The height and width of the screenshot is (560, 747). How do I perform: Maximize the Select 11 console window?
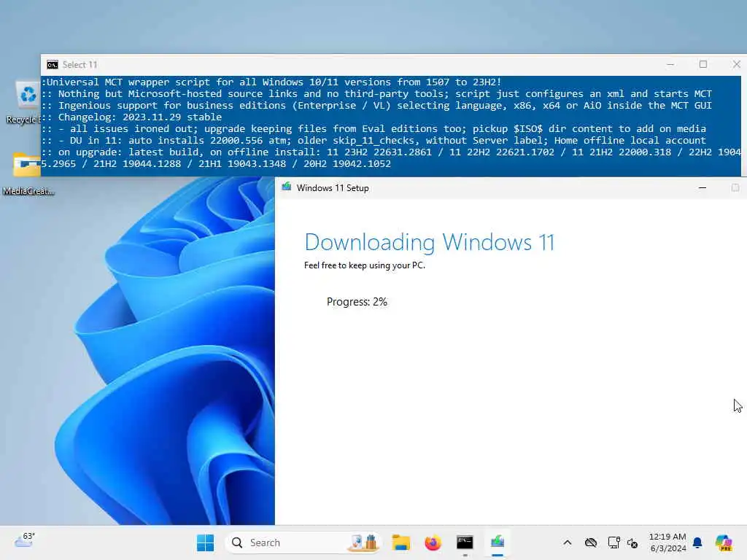click(x=703, y=64)
